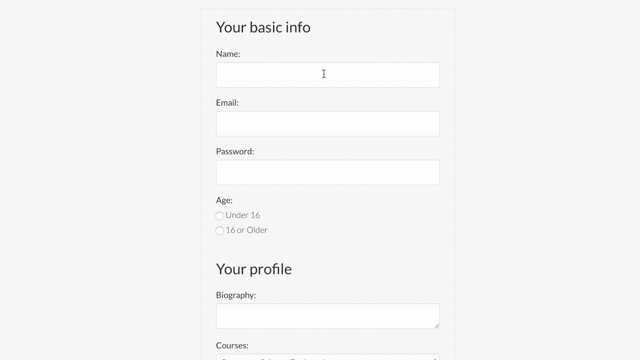Viewport: 640px width, 360px height.
Task: Click the 'Biography:' field label
Action: [236, 295]
